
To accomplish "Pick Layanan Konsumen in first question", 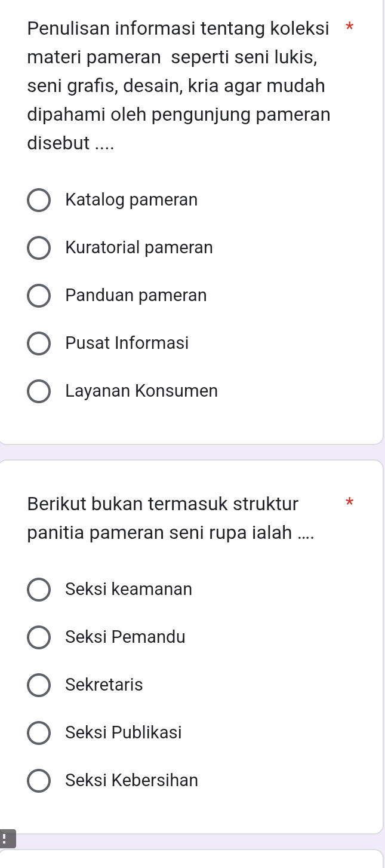I will point(38,391).
